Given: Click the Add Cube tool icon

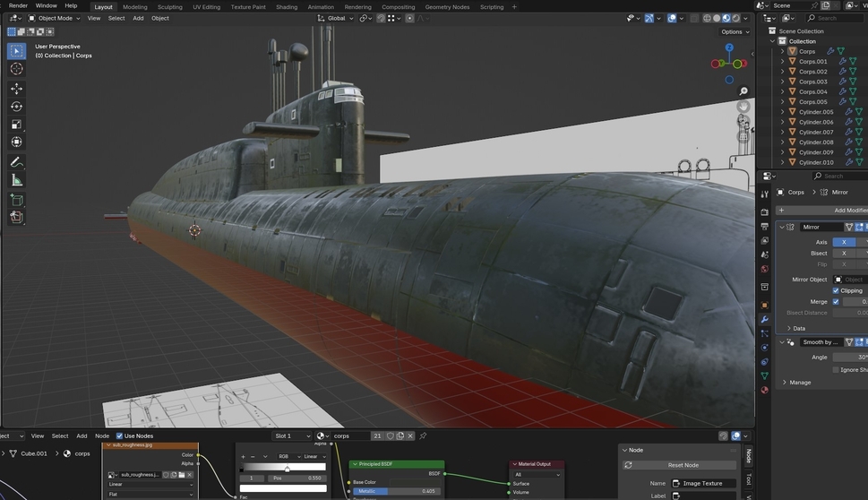Looking at the screenshot, I should (16, 200).
